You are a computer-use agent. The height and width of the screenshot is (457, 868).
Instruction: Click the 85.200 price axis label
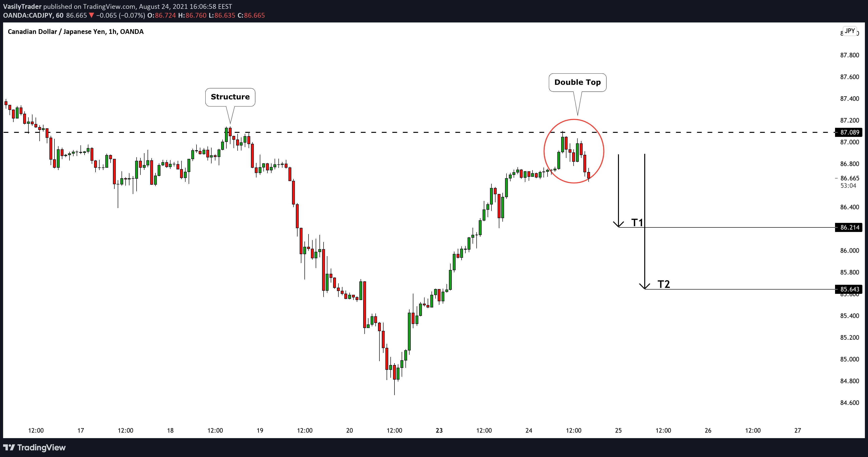(849, 337)
